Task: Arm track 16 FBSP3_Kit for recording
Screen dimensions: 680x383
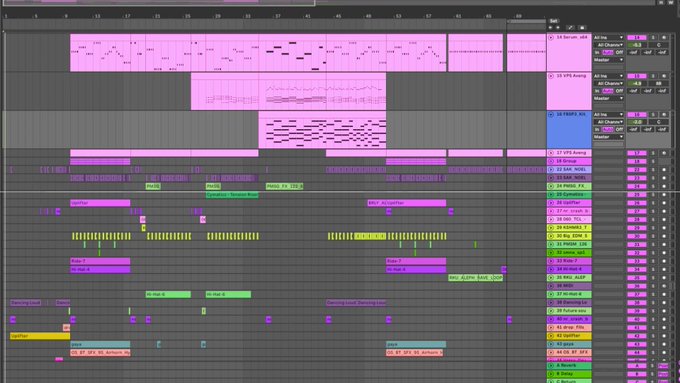Action: click(x=664, y=115)
